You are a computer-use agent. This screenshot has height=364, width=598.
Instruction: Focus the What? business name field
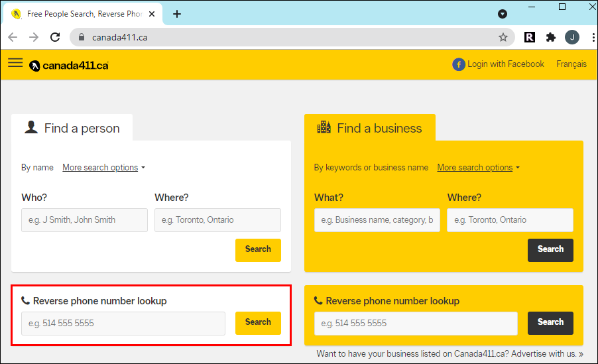coord(377,220)
